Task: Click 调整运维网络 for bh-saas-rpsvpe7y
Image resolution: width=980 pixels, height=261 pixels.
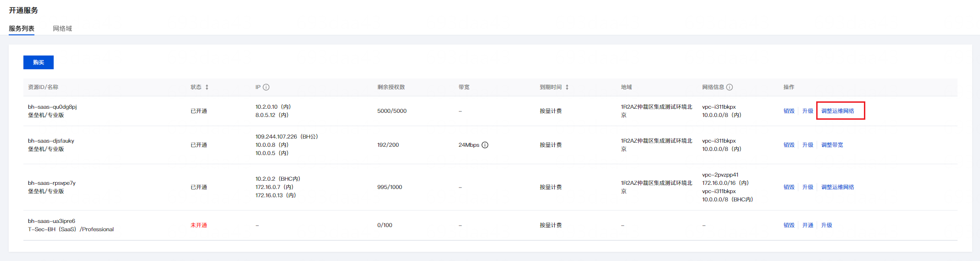Action: (x=837, y=187)
